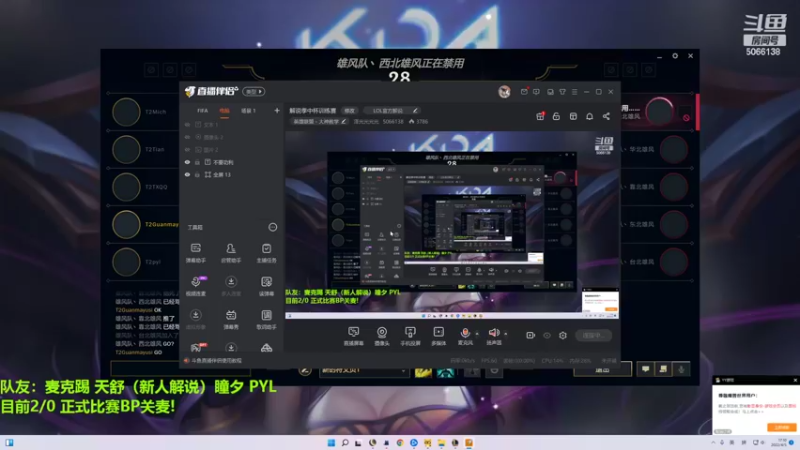The image size is (800, 450).
Task: Expand the 扬声器 speaker arrow menu
Action: 506,334
